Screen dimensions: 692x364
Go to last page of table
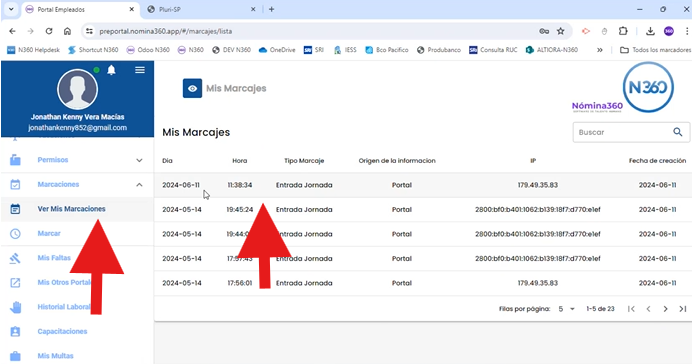(682, 309)
